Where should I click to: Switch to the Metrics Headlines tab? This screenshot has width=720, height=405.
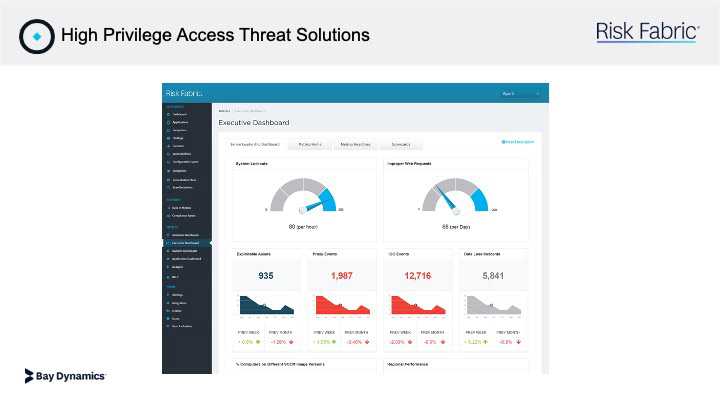click(355, 144)
